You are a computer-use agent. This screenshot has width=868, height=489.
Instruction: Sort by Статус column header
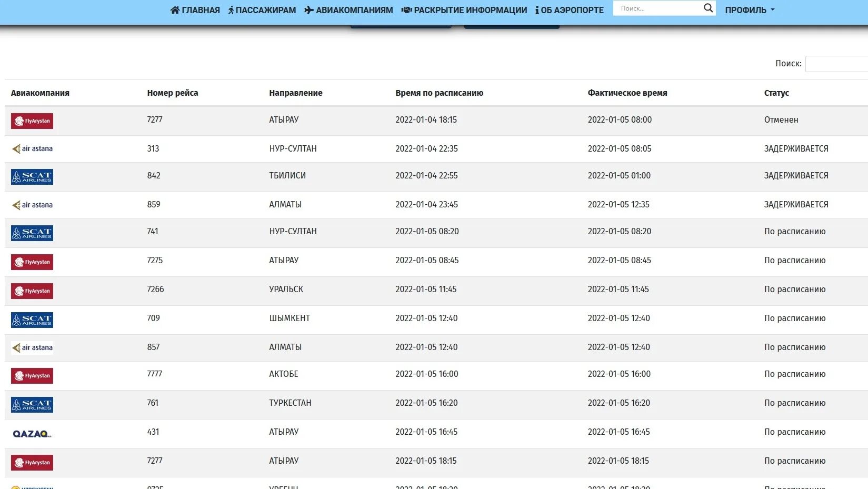pos(776,93)
